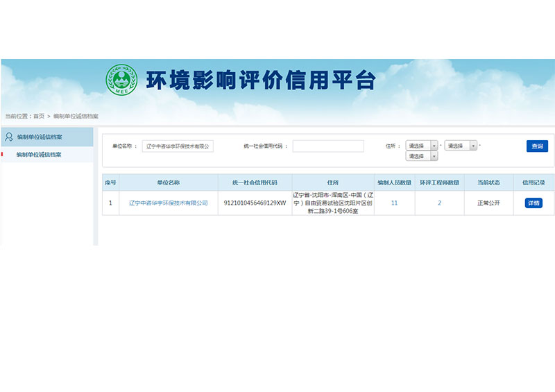The image size is (555, 392).
Task: Click the 当前状态 column header
Action: point(488,182)
